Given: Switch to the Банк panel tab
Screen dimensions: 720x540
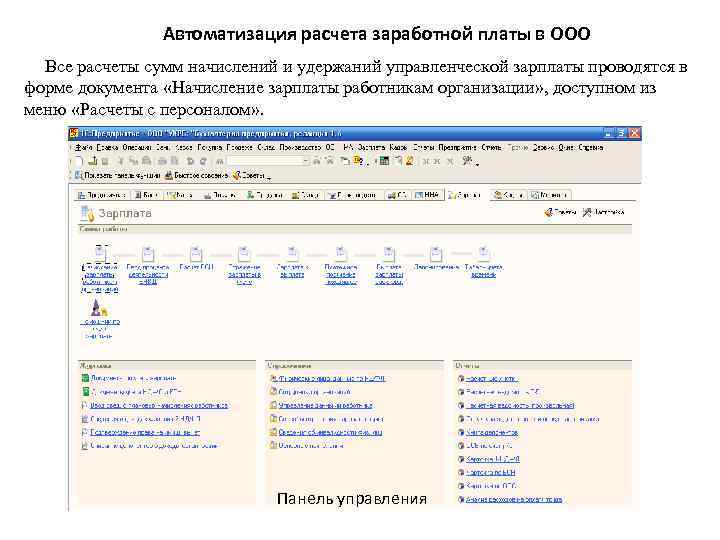Looking at the screenshot, I should point(146,195).
